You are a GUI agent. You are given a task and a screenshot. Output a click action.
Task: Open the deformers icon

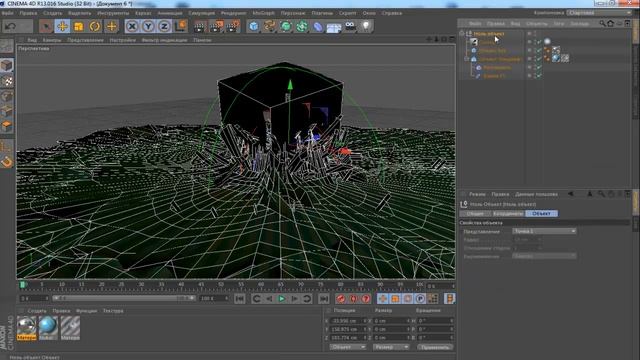tap(318, 27)
